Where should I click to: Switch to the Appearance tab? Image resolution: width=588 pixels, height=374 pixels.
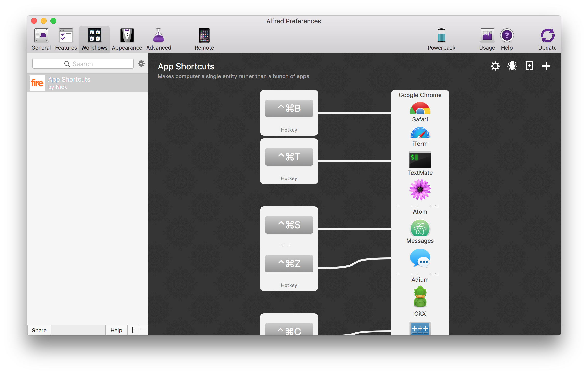(x=127, y=38)
